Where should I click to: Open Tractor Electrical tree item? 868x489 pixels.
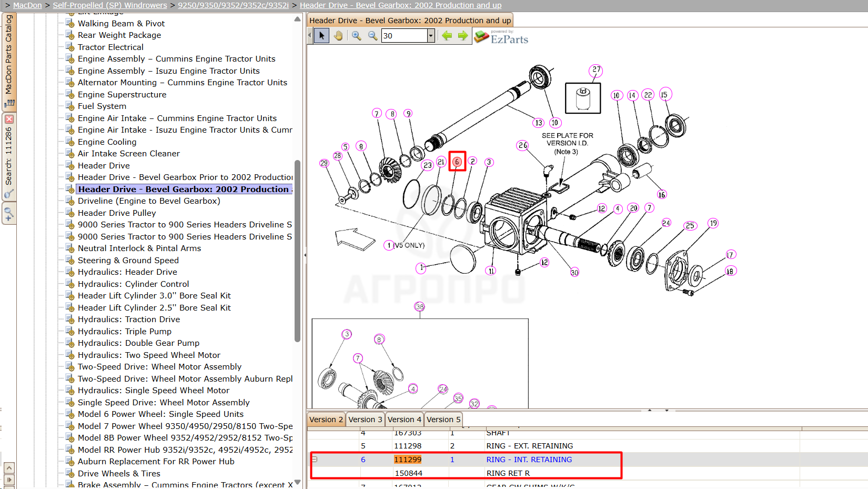pyautogui.click(x=110, y=47)
